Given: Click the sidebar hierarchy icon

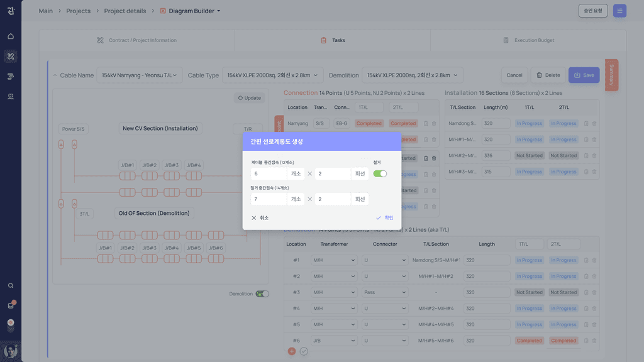Looking at the screenshot, I should tap(11, 76).
